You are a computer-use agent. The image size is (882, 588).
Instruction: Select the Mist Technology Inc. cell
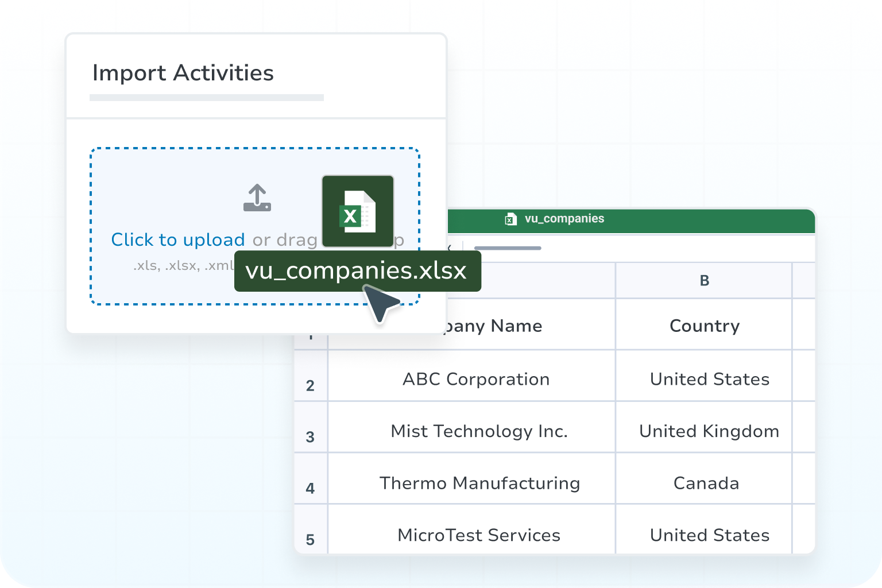pos(478,431)
